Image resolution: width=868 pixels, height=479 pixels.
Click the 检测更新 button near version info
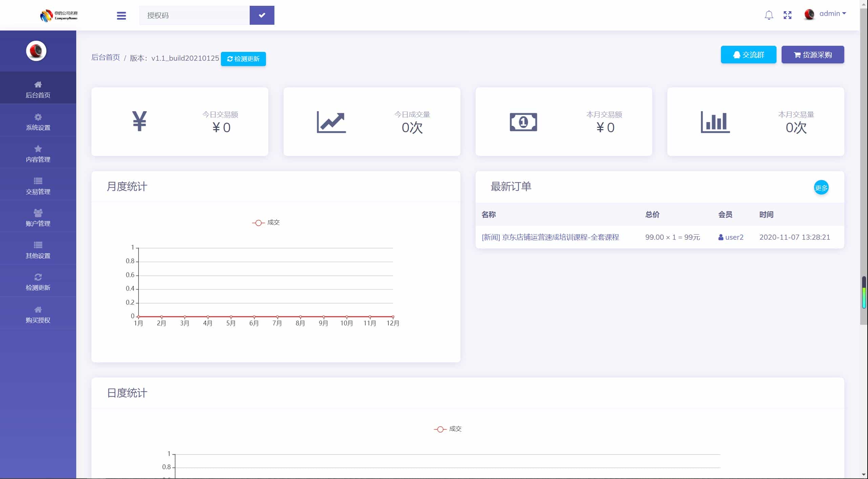coord(243,59)
